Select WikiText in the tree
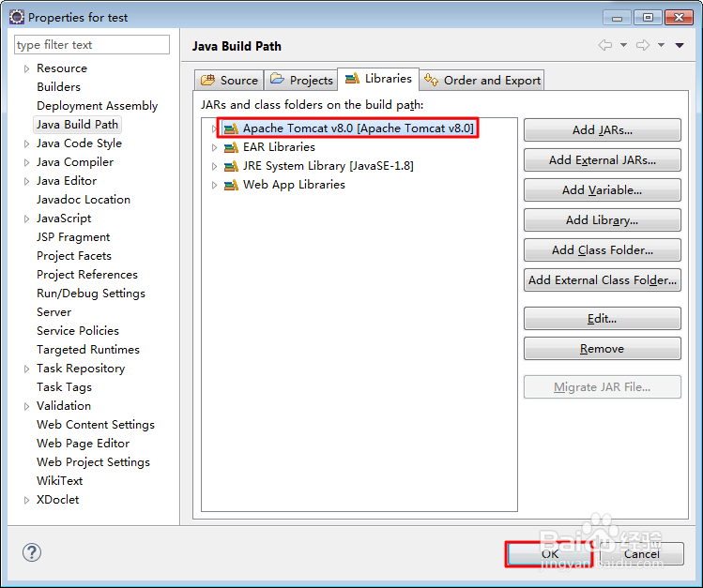 (x=60, y=481)
